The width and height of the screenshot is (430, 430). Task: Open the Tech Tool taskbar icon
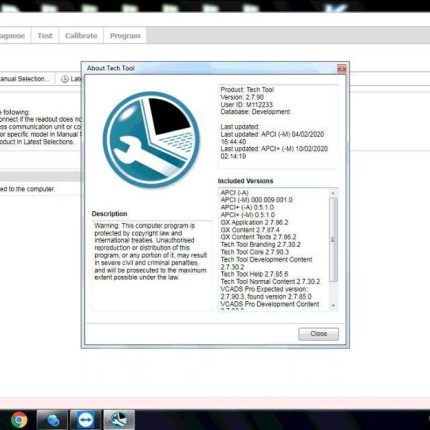pos(119,420)
